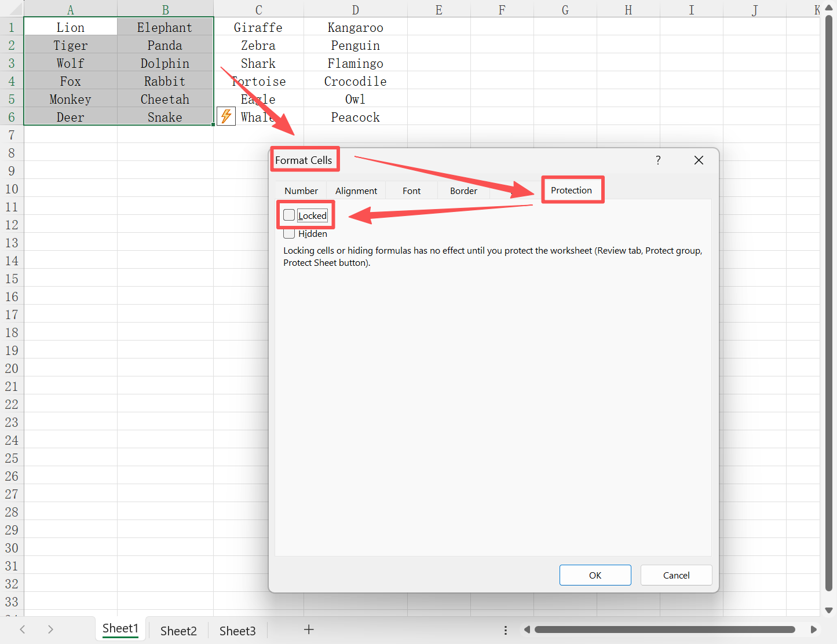Select column A header
Screen dimensions: 837x644
[x=70, y=9]
